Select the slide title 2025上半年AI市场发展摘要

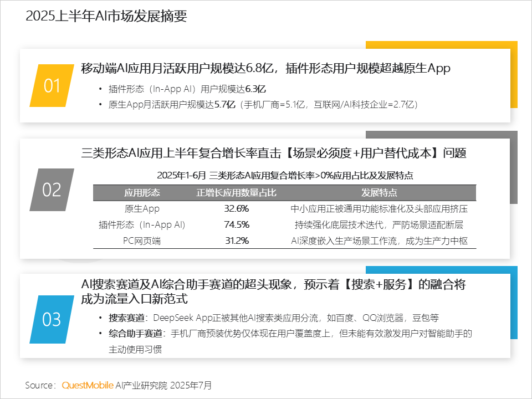coord(106,17)
